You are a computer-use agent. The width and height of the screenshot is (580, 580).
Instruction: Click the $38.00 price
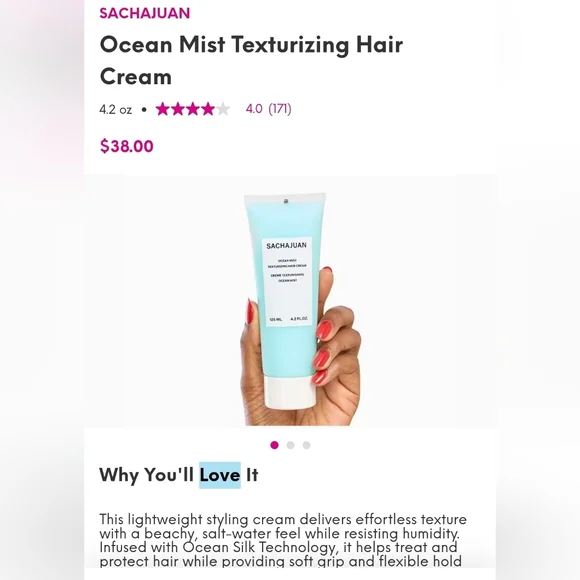pos(127,146)
